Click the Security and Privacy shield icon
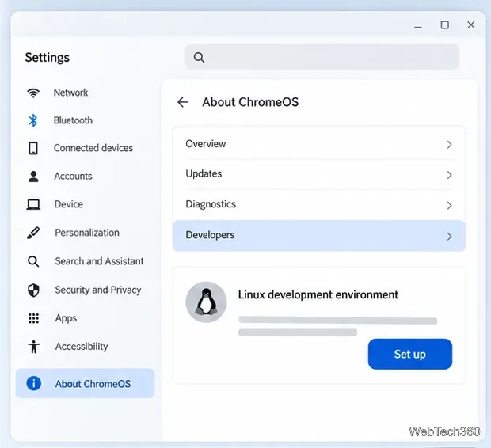Image resolution: width=491 pixels, height=448 pixels. (x=33, y=290)
